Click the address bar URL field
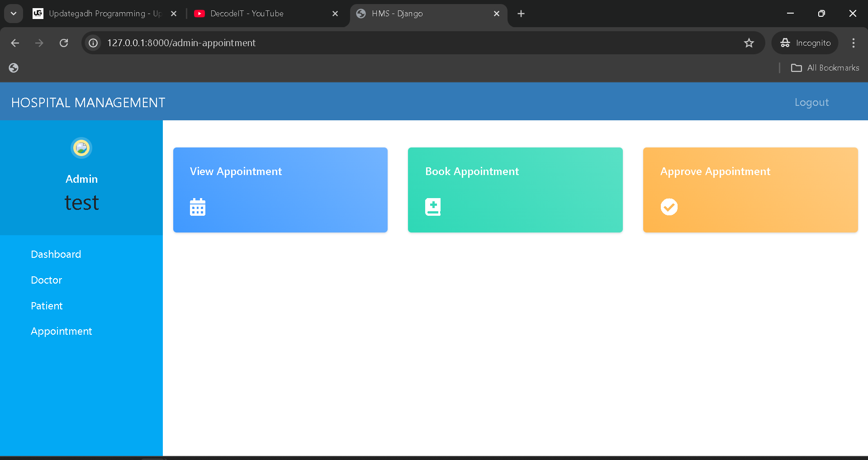The height and width of the screenshot is (460, 868). coord(407,43)
